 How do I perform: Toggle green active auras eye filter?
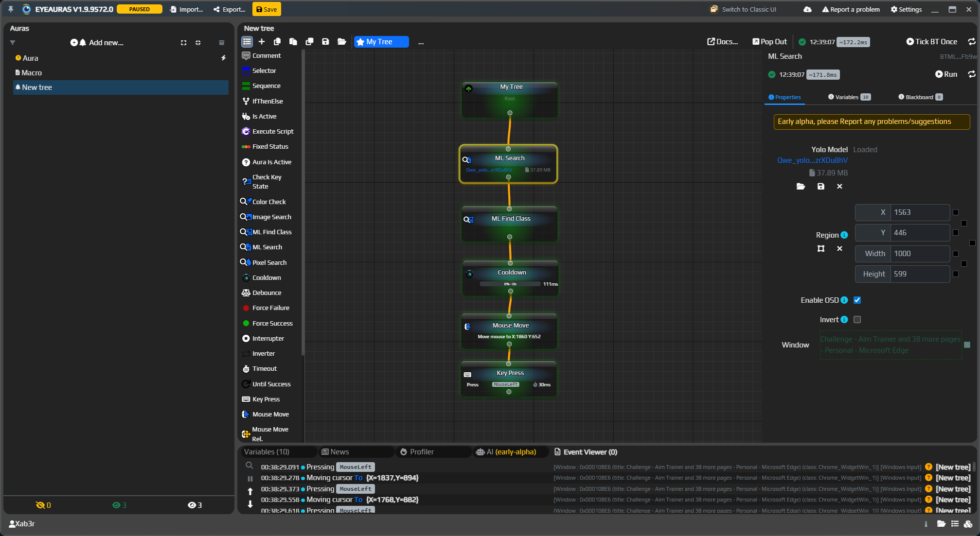click(119, 505)
